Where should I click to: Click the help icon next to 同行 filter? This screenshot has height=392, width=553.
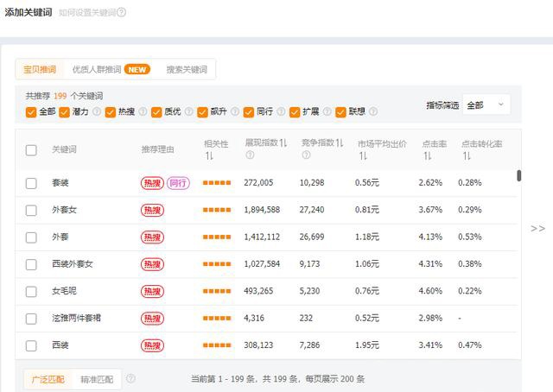(281, 111)
